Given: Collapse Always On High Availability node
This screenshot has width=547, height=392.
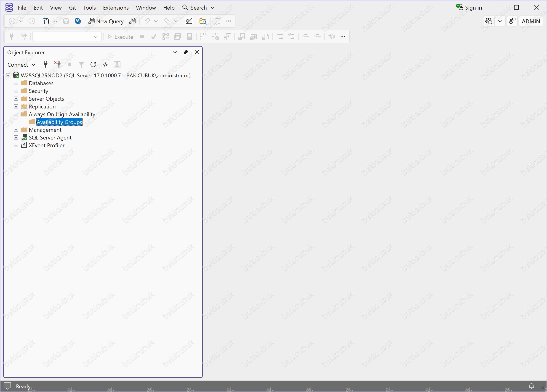Looking at the screenshot, I should [x=16, y=114].
